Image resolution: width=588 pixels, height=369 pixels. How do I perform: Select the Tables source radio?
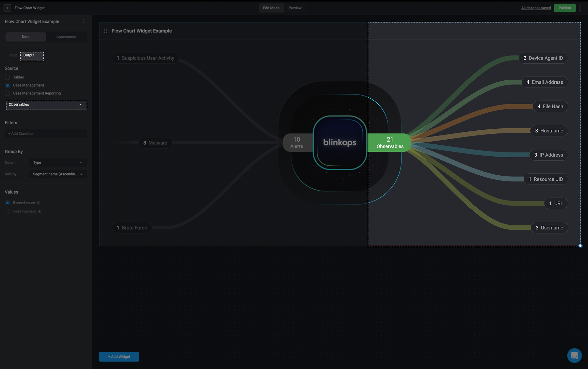pos(7,77)
